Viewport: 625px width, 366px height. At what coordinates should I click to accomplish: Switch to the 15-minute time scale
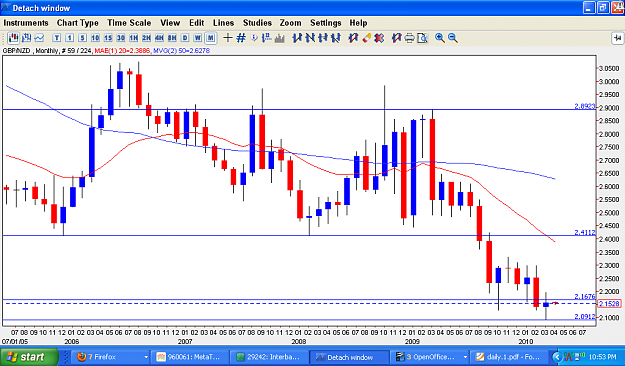[x=108, y=38]
